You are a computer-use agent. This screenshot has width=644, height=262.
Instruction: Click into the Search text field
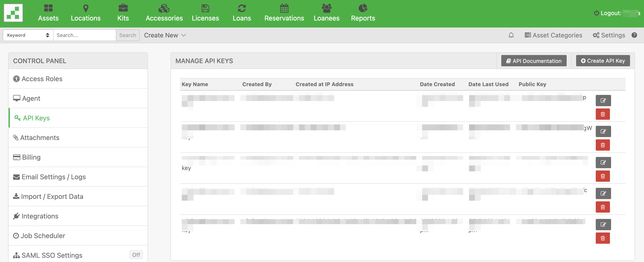pos(85,35)
